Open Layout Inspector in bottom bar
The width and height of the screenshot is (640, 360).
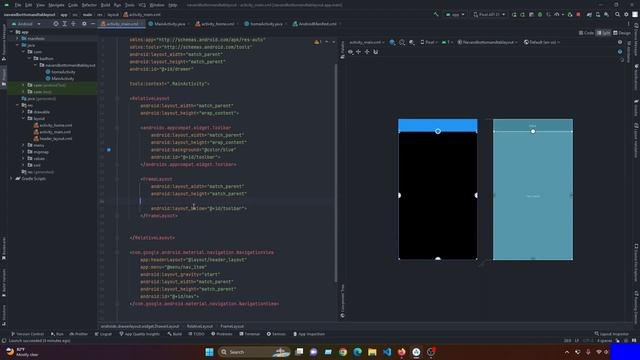[611, 334]
